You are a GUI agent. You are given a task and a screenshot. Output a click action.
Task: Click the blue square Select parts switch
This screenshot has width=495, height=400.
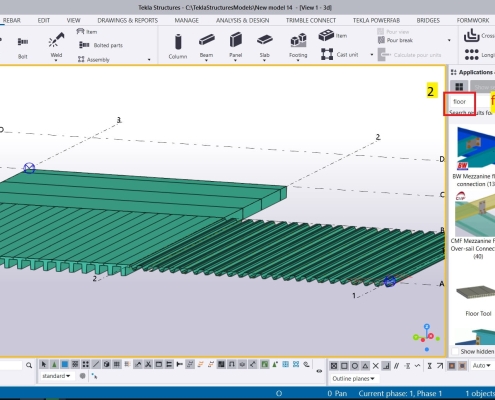tap(65, 365)
